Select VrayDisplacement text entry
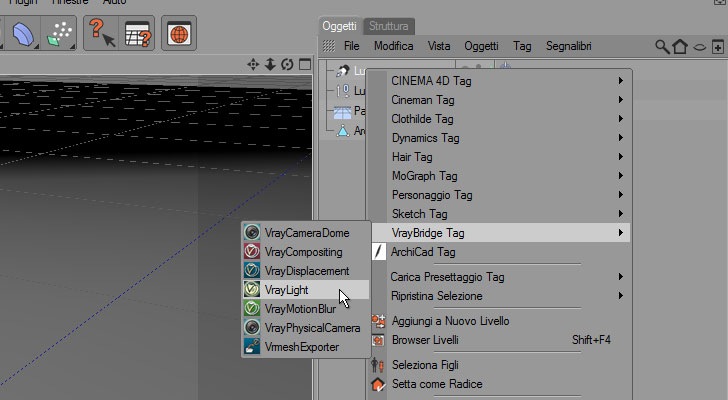Image resolution: width=728 pixels, height=400 pixels. point(307,271)
